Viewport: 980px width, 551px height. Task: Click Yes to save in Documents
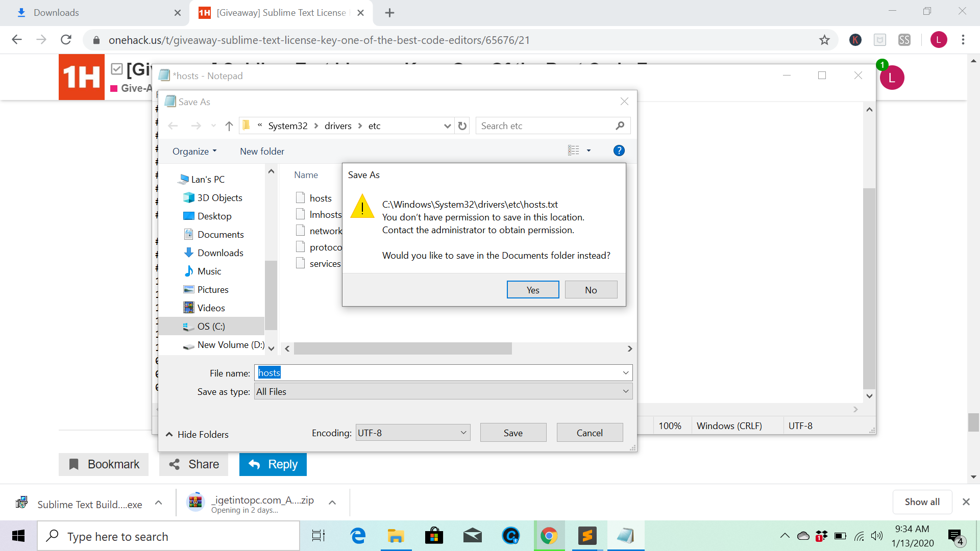tap(532, 290)
